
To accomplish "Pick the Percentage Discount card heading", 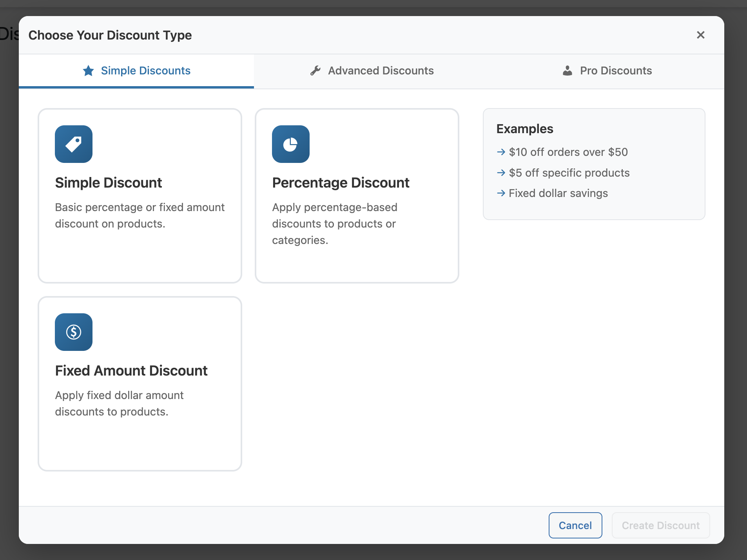I will 341,183.
